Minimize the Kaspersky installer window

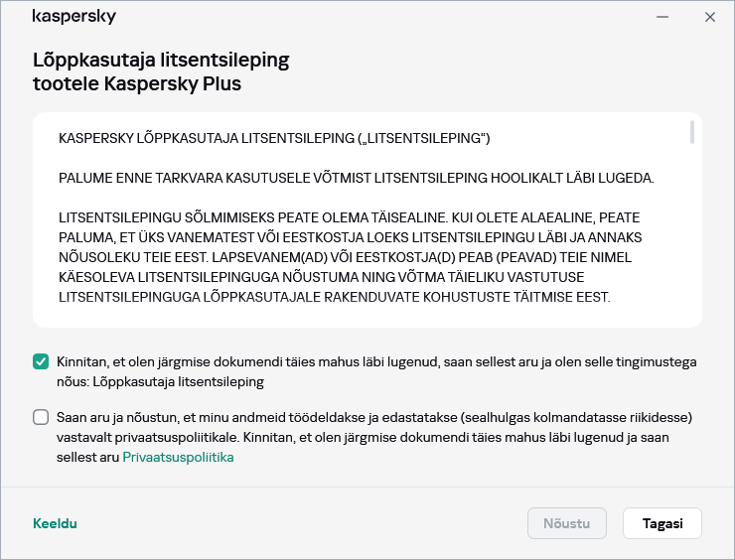tap(661, 17)
